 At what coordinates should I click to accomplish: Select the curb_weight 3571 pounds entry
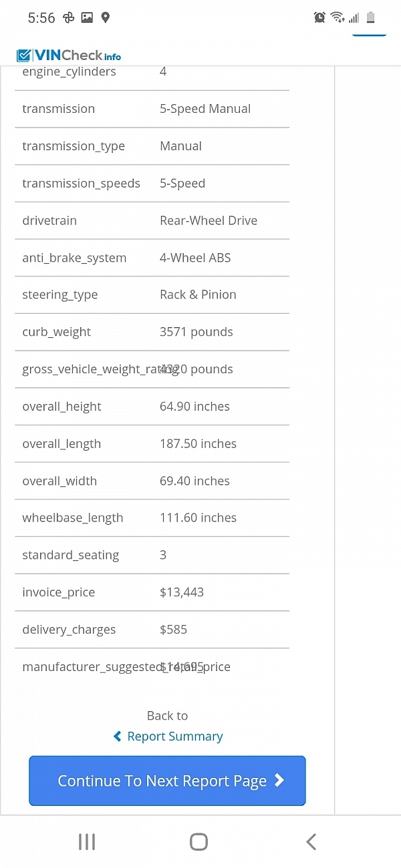pyautogui.click(x=196, y=332)
